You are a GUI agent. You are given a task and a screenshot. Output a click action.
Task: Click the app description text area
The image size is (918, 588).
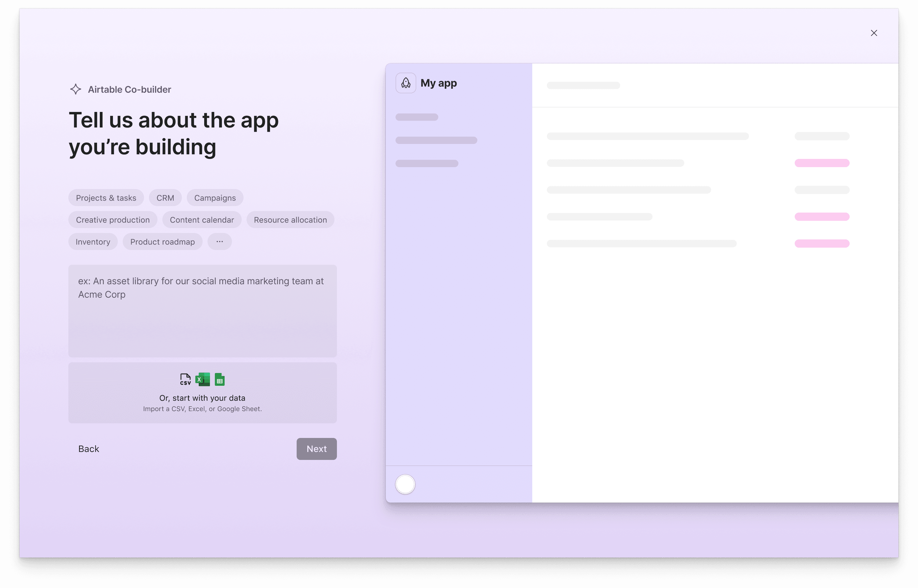pos(202,311)
